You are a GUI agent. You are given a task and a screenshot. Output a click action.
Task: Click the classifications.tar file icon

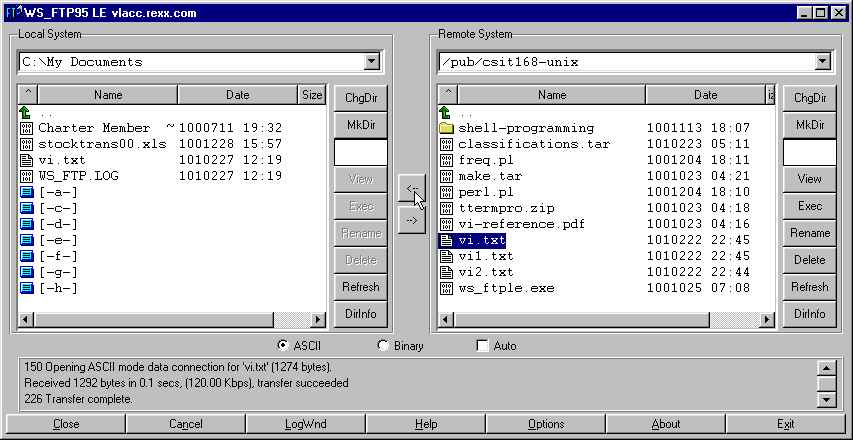click(446, 144)
